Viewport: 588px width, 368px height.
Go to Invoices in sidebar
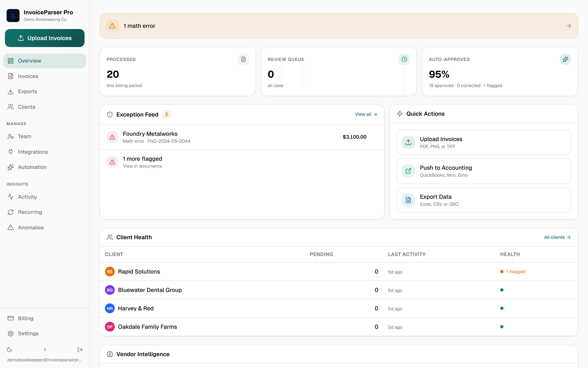(x=45, y=76)
